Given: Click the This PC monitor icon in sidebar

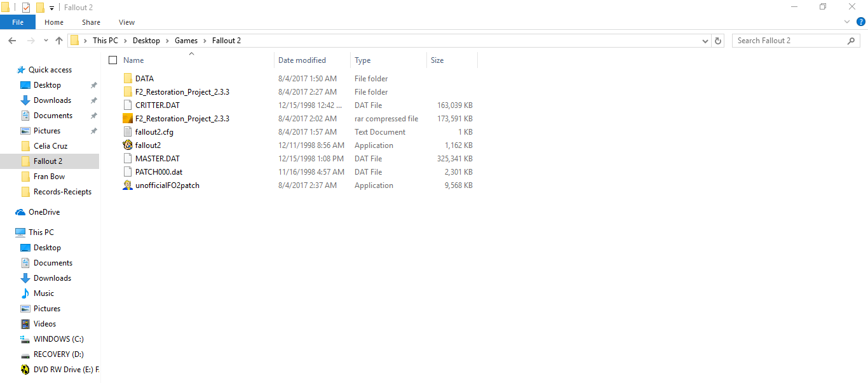Looking at the screenshot, I should click(20, 232).
